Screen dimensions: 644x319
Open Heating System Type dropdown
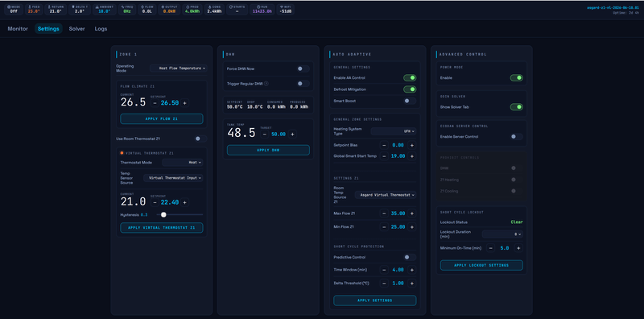click(394, 131)
